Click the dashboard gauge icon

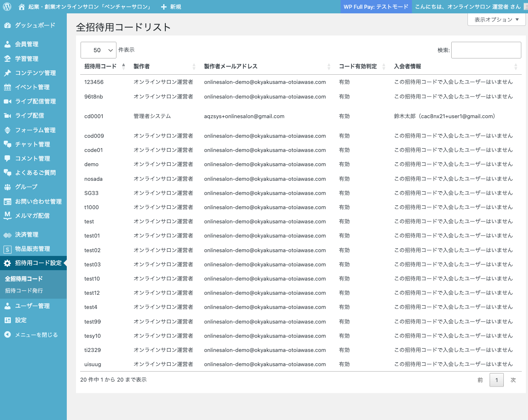click(x=8, y=25)
